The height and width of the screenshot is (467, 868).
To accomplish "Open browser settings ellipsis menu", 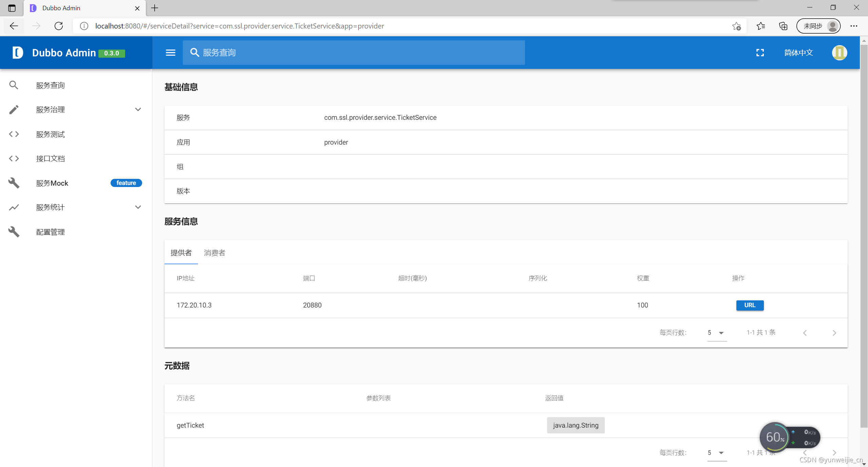I will click(854, 26).
